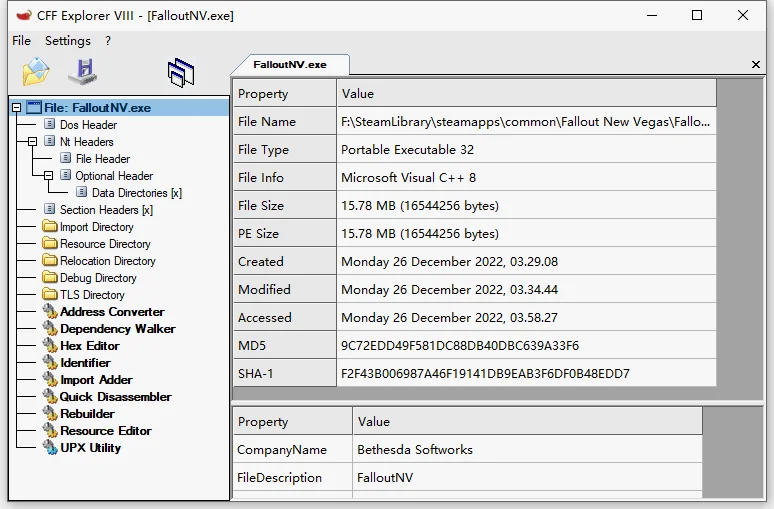Select the MD5 hash value cell
The width and height of the screenshot is (774, 509).
(527, 346)
